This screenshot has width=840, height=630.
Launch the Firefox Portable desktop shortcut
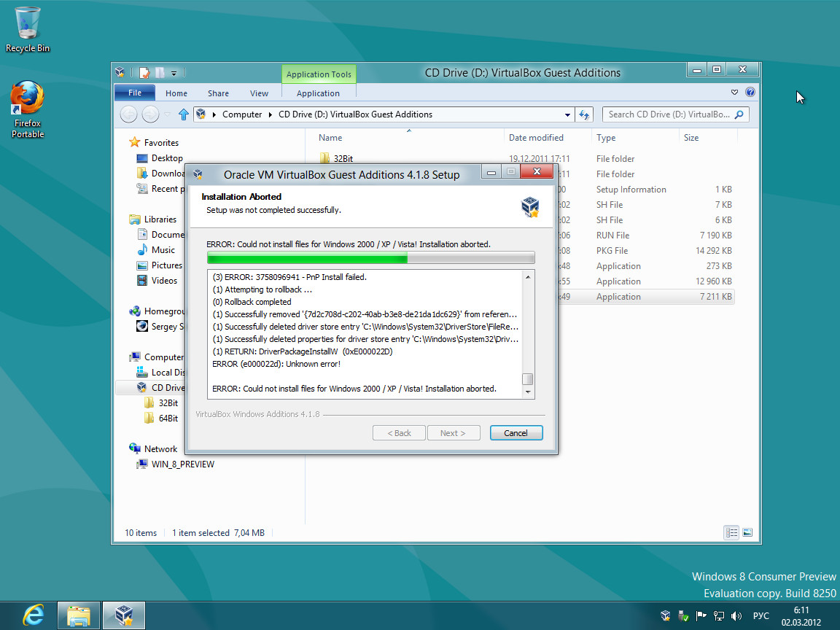pos(27,109)
